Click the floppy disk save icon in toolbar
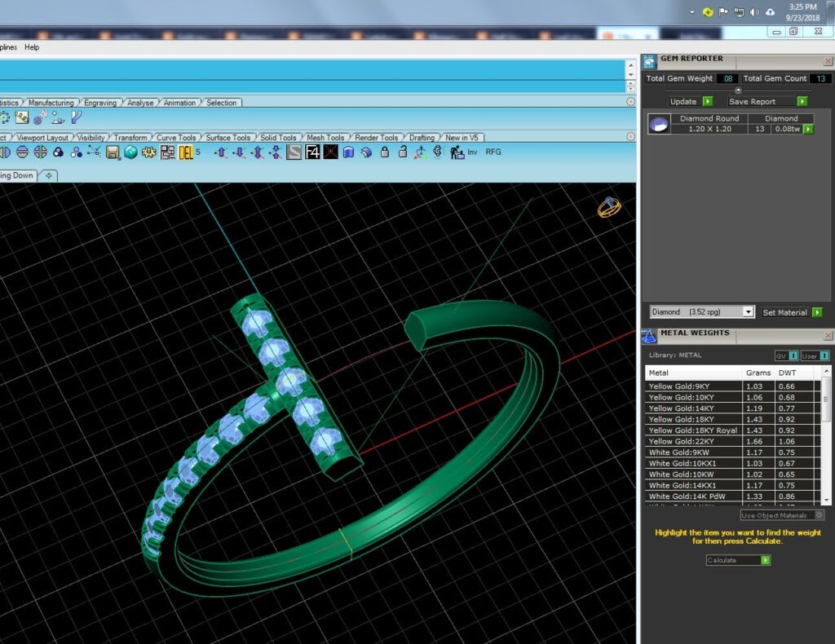The image size is (835, 644). 113,152
